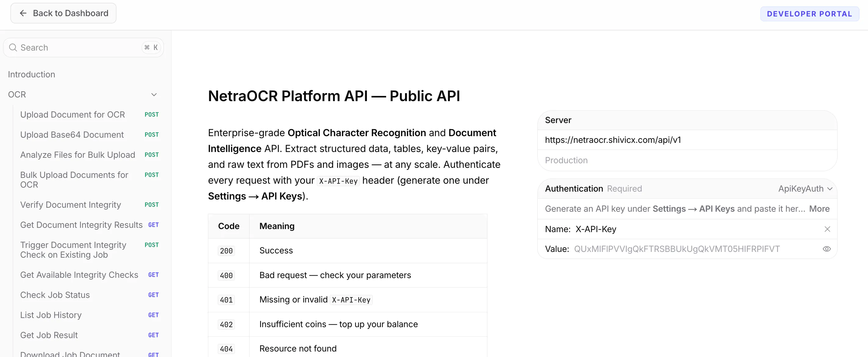
Task: Open List Job History endpoint
Action: 89,315
